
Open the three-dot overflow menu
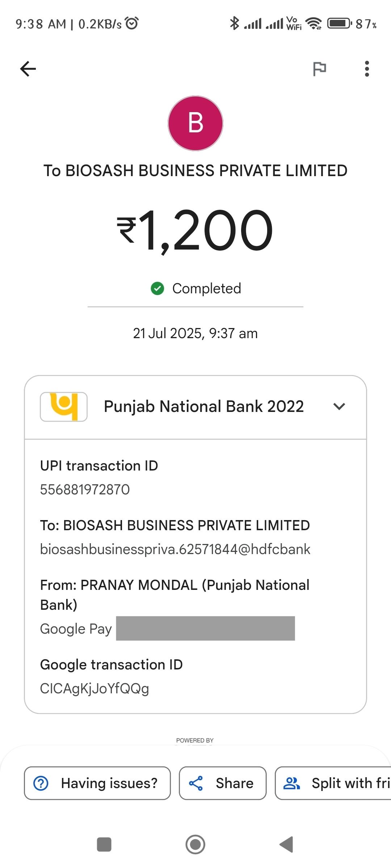367,69
